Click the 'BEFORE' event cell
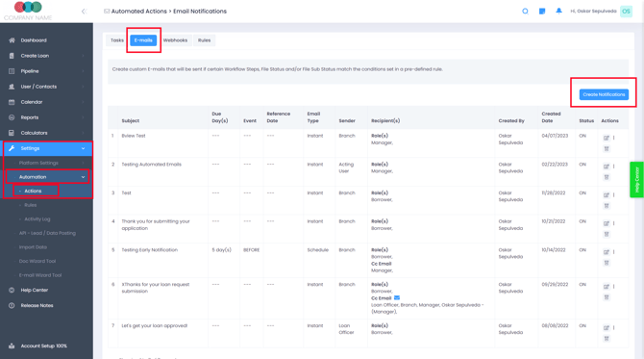The image size is (644, 359). click(252, 250)
